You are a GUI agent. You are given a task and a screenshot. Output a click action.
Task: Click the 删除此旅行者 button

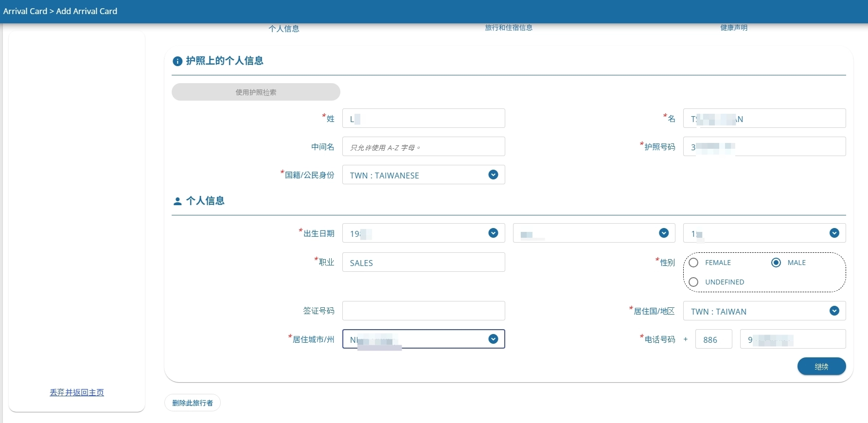tap(193, 403)
